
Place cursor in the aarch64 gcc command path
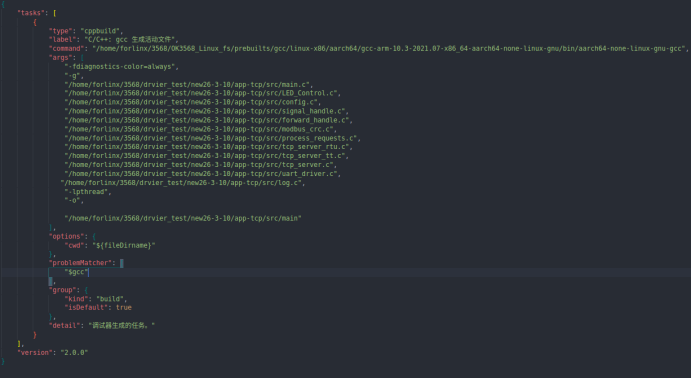(389, 49)
